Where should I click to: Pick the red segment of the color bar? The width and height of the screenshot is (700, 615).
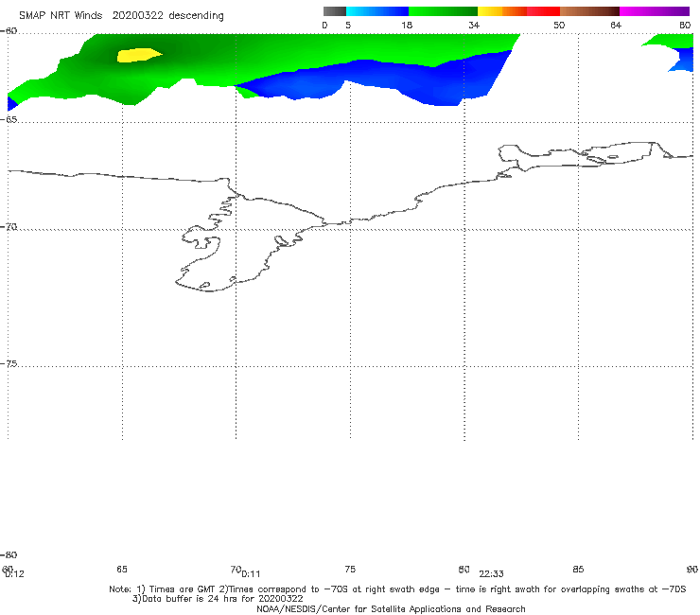543,11
